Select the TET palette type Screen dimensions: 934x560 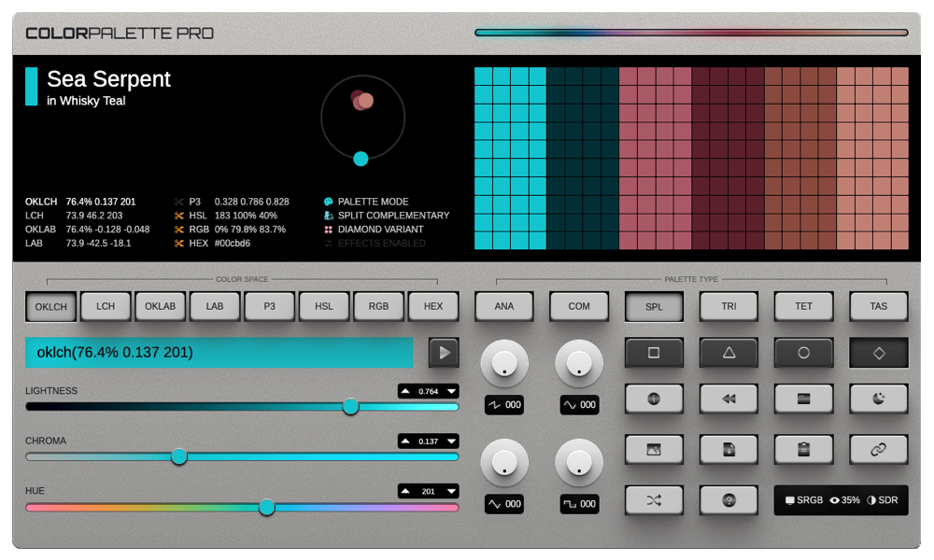click(803, 306)
